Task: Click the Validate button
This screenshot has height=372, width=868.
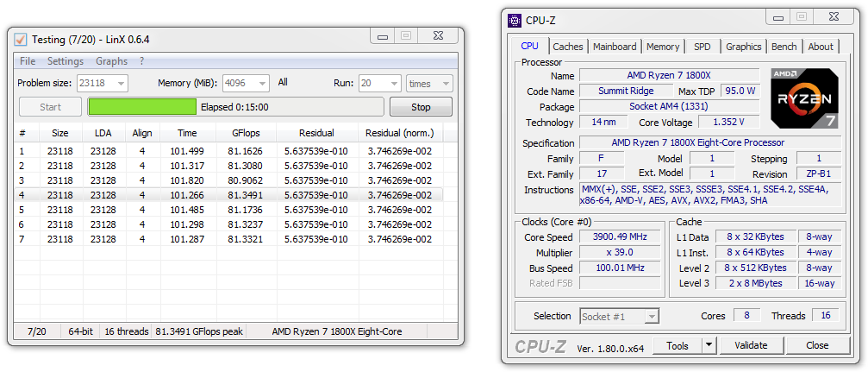Action: [751, 345]
